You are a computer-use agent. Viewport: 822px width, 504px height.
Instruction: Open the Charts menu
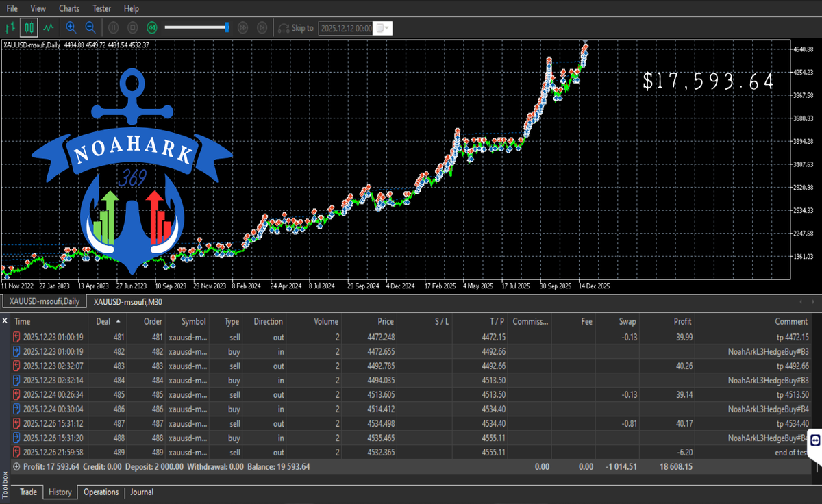pyautogui.click(x=68, y=9)
